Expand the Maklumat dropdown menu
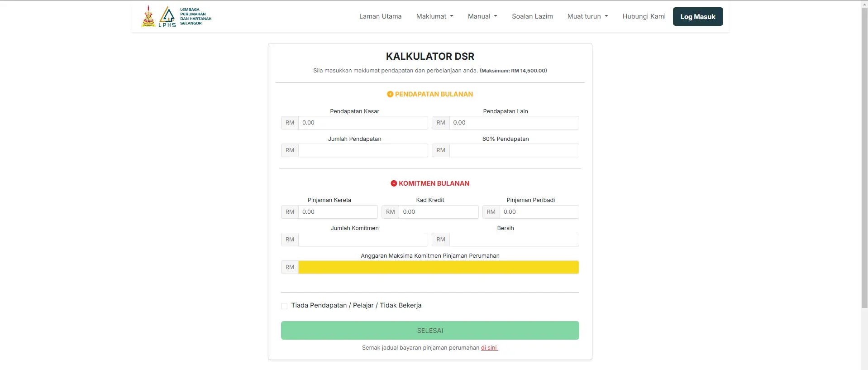This screenshot has width=868, height=370. tap(434, 16)
